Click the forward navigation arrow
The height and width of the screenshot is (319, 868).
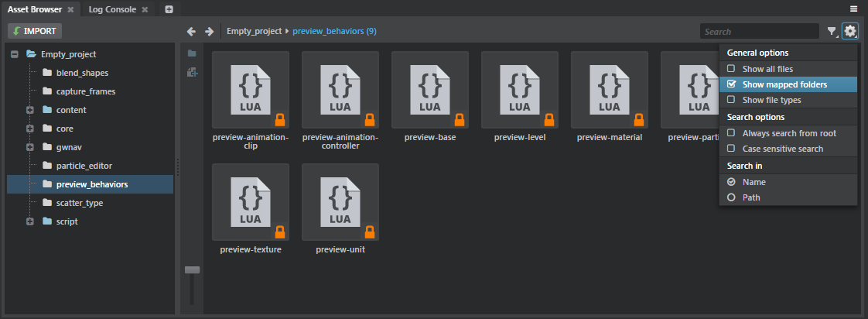point(209,32)
